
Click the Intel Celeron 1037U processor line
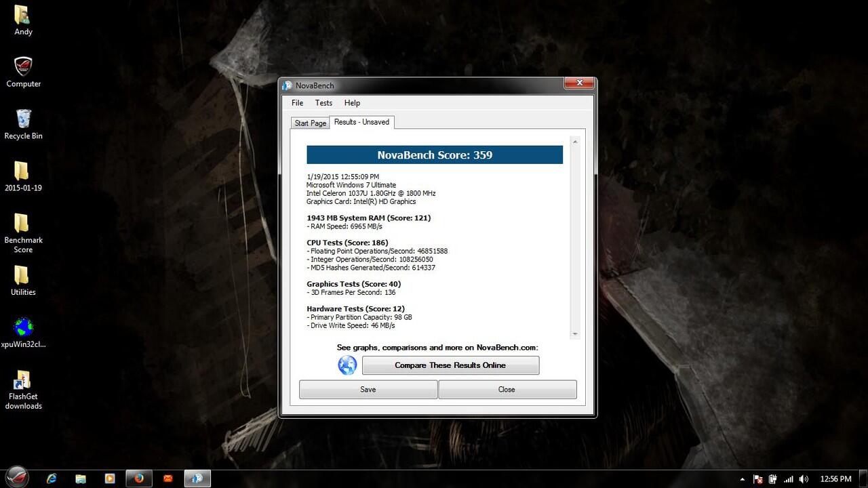tap(371, 193)
